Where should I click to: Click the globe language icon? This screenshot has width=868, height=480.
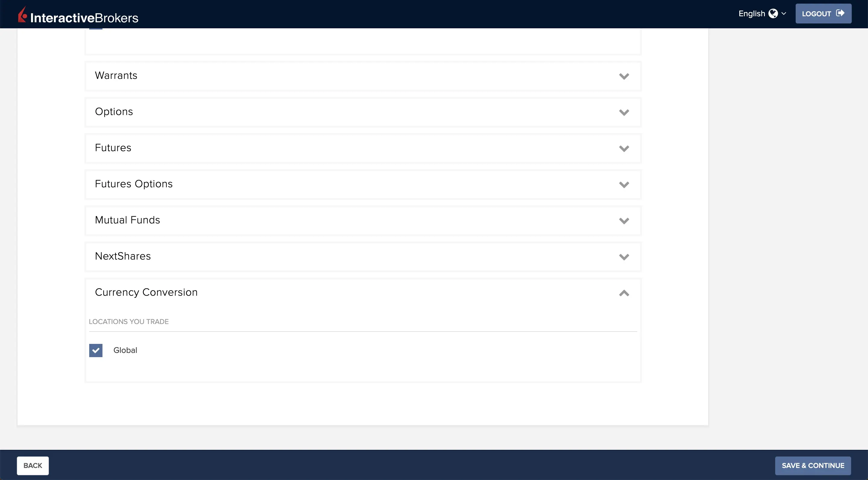(x=773, y=14)
